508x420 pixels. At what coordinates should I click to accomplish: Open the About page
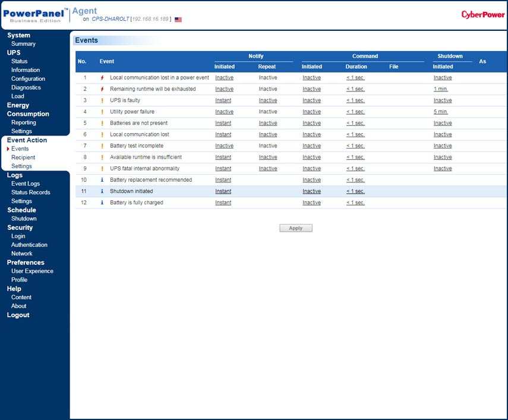[19, 306]
